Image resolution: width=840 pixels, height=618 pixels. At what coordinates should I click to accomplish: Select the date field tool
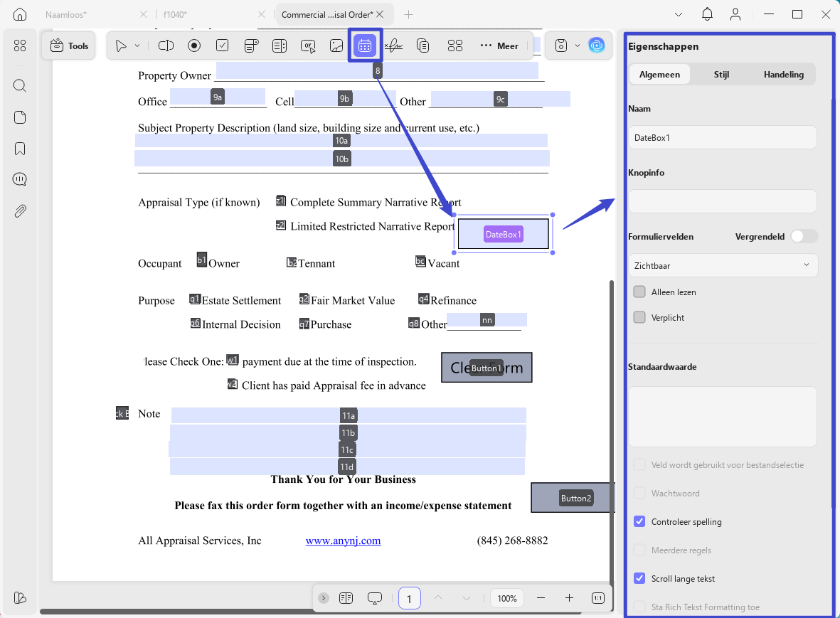coord(365,46)
